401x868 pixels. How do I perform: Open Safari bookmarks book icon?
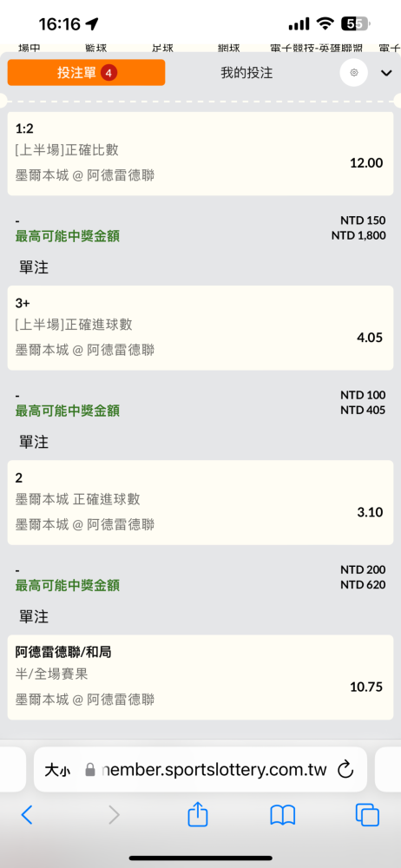282,815
